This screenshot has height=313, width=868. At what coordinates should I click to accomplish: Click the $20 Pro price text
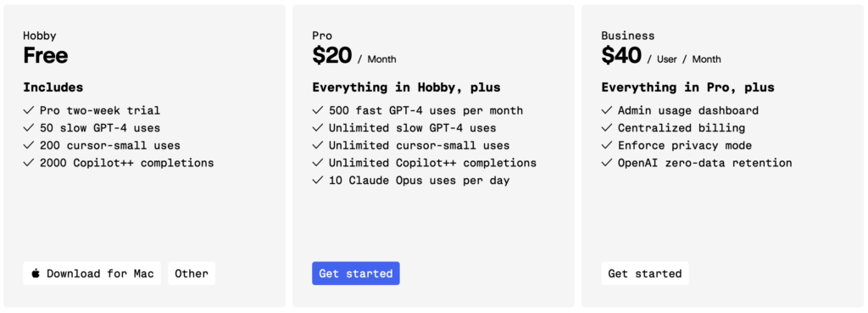[332, 55]
